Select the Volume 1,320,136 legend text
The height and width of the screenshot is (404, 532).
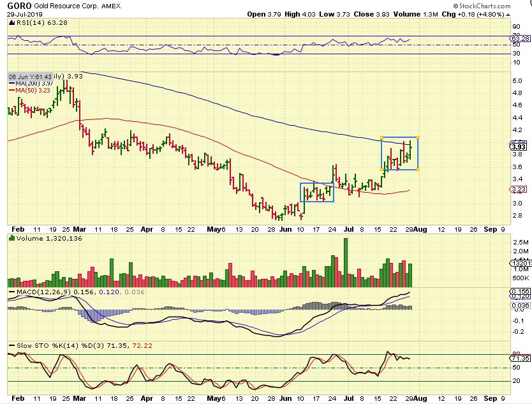click(49, 238)
